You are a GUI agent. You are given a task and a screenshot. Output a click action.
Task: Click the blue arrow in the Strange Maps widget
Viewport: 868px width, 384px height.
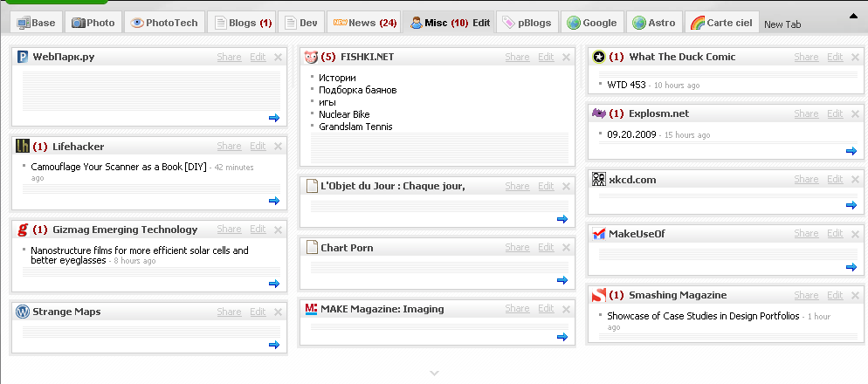[274, 344]
